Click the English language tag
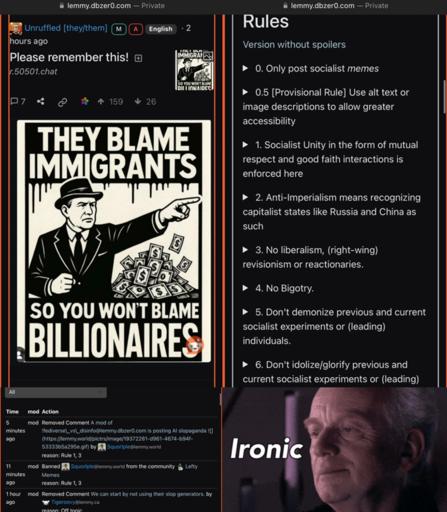This screenshot has height=512, width=447. coord(161,29)
